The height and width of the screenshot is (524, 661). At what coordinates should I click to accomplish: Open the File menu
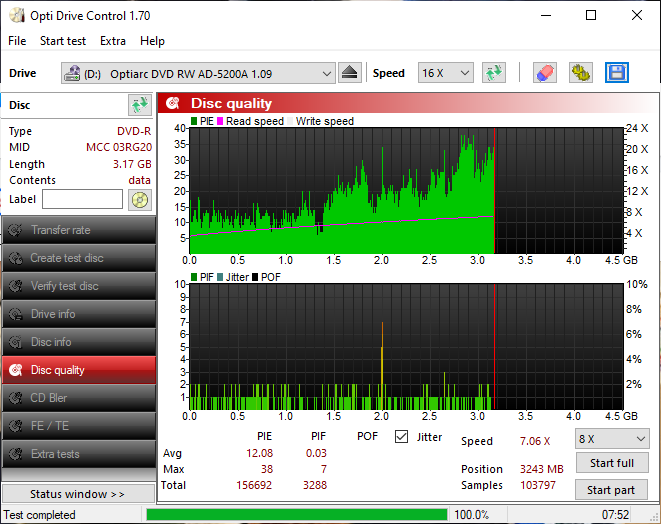[17, 41]
